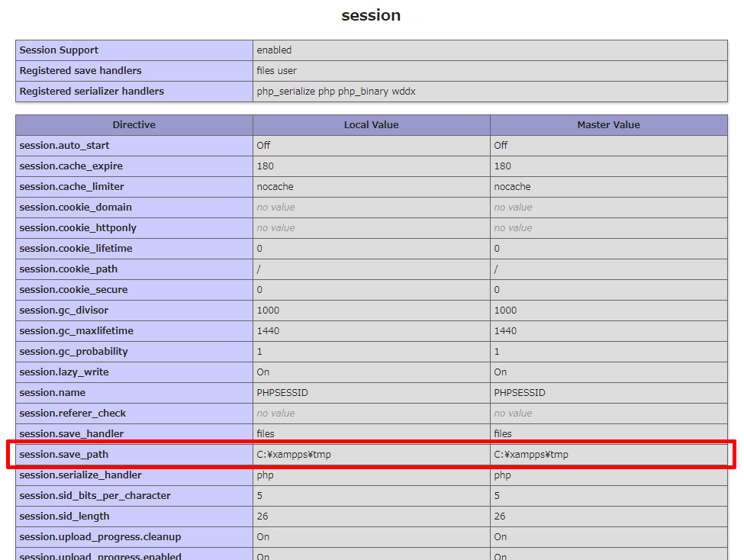744x560 pixels.
Task: Select the session.cookie_domain directive cell
Action: pos(76,208)
